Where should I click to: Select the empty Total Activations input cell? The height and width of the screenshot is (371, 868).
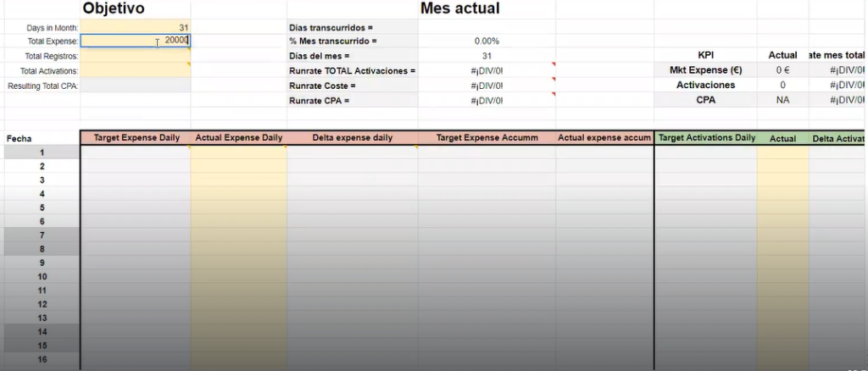(x=136, y=70)
